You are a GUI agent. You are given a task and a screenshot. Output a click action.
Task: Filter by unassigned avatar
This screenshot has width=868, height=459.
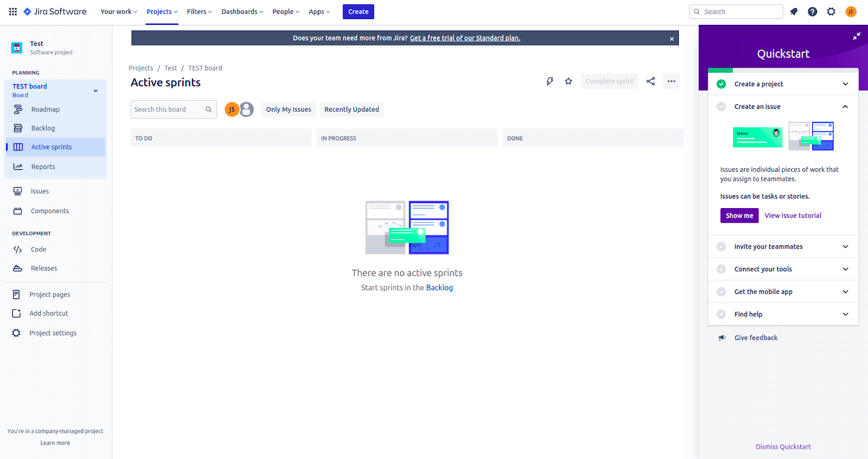pyautogui.click(x=247, y=109)
